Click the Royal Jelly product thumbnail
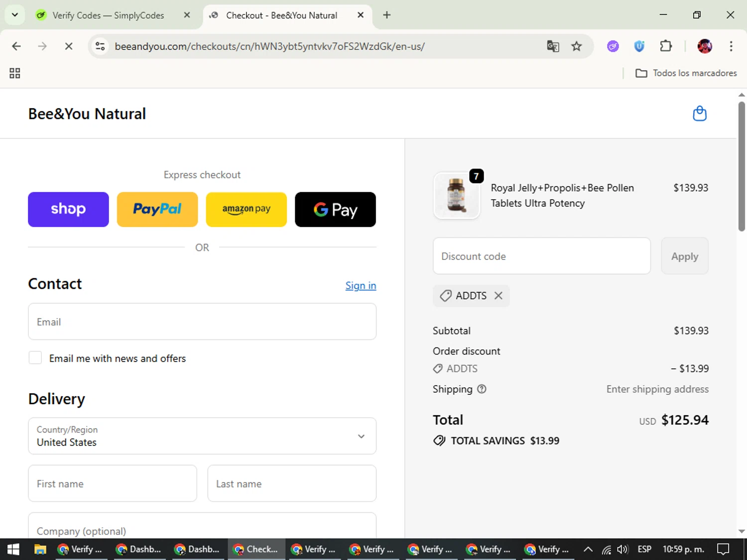The height and width of the screenshot is (560, 747). (x=457, y=196)
